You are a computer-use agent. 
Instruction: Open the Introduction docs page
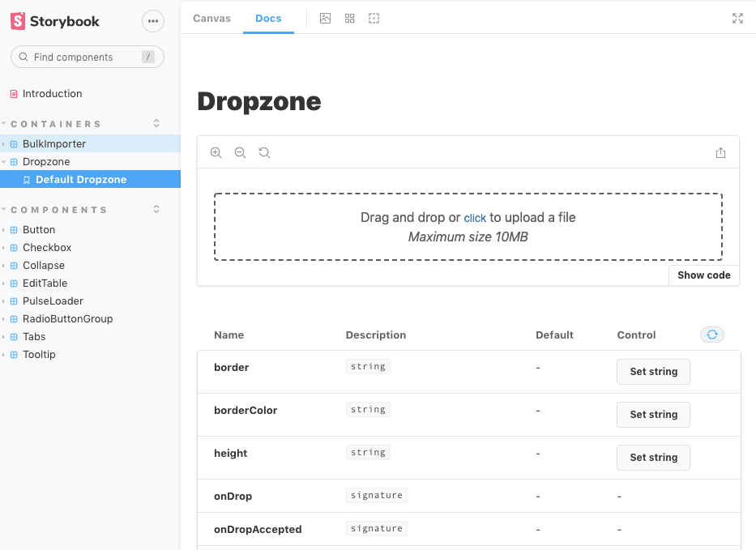52,94
